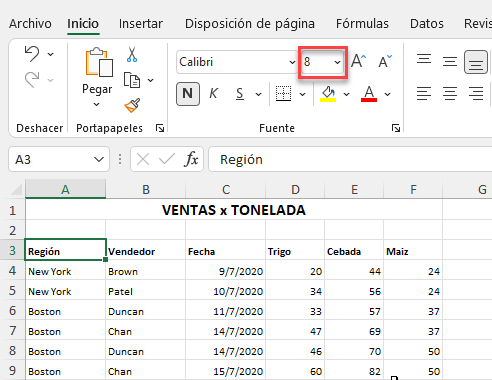Viewport: 492px width, 380px height.
Task: Click the formula bar showing Región
Action: [350, 159]
